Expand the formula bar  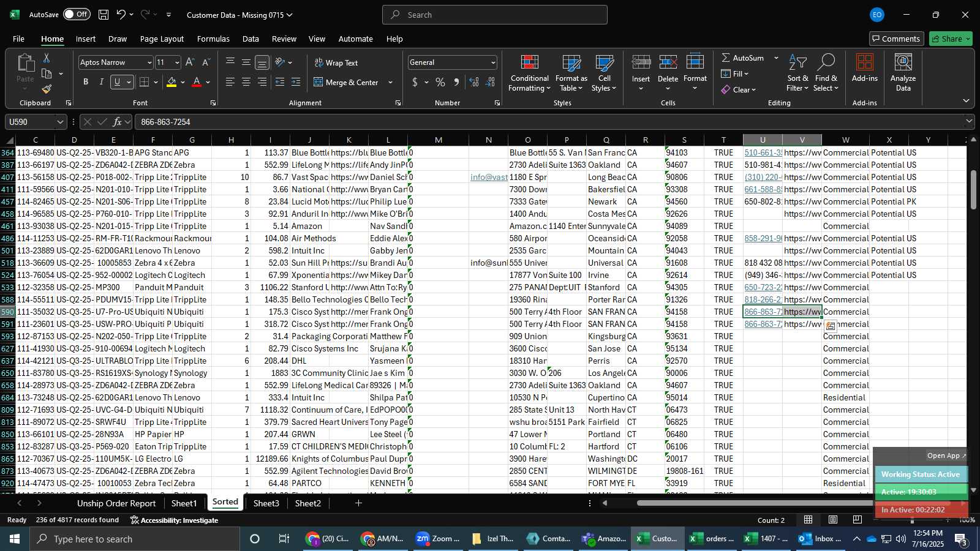969,121
